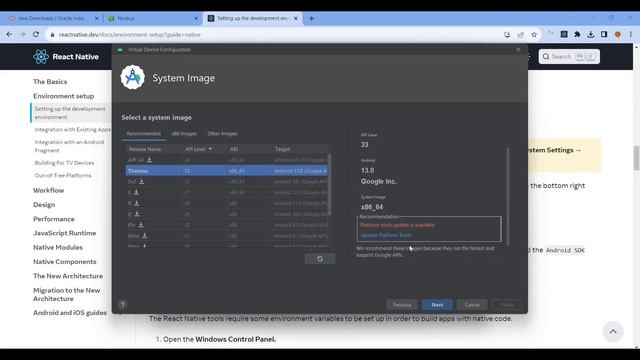Open Performance sidebar section
Viewport: 640px width, 360px height.
54,219
